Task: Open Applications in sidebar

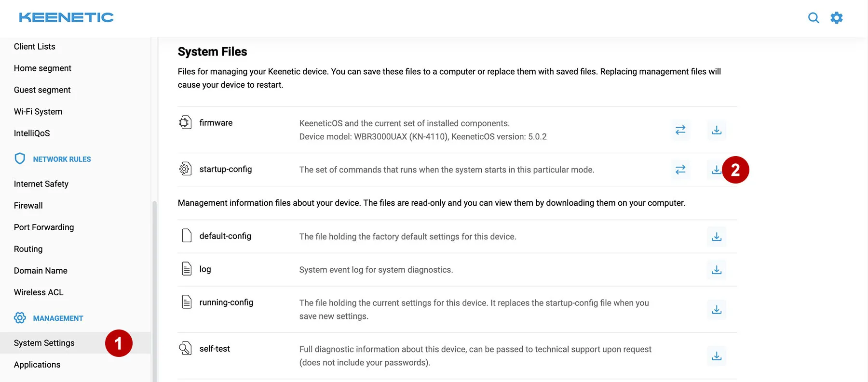Action: [x=37, y=365]
